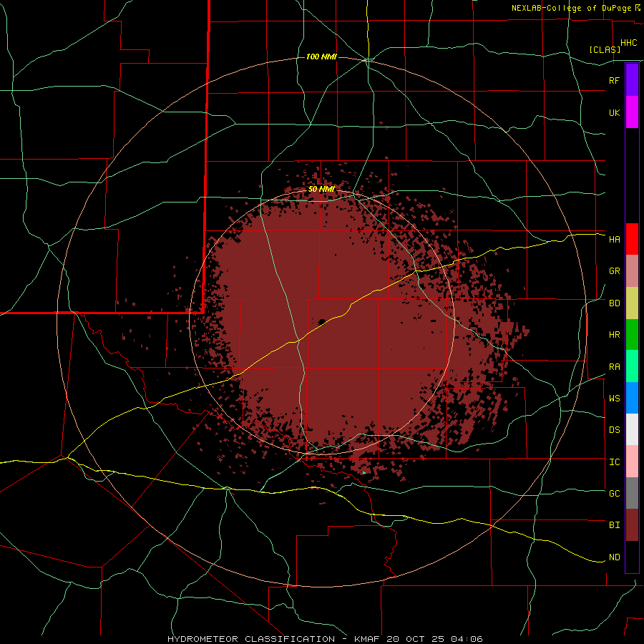The image size is (644, 644).
Task: Click the ND legend label
Action: 615,557
